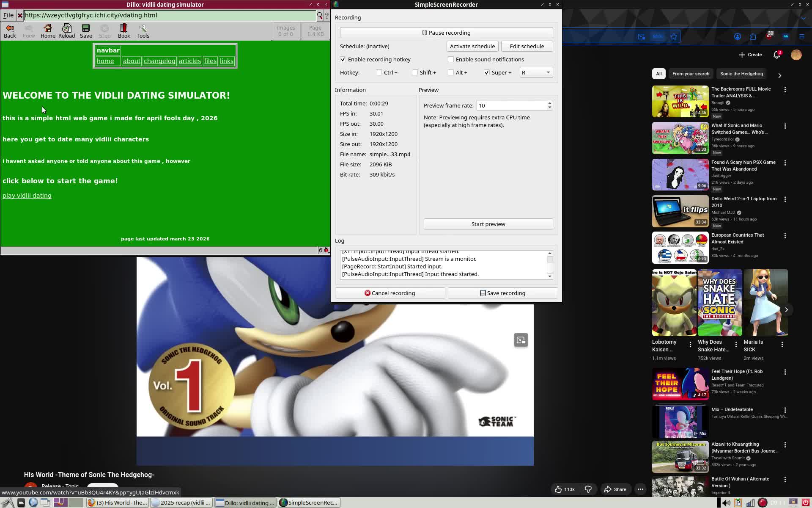The height and width of the screenshot is (508, 812).
Task: Open the Dillo Tools icon
Action: (x=143, y=28)
